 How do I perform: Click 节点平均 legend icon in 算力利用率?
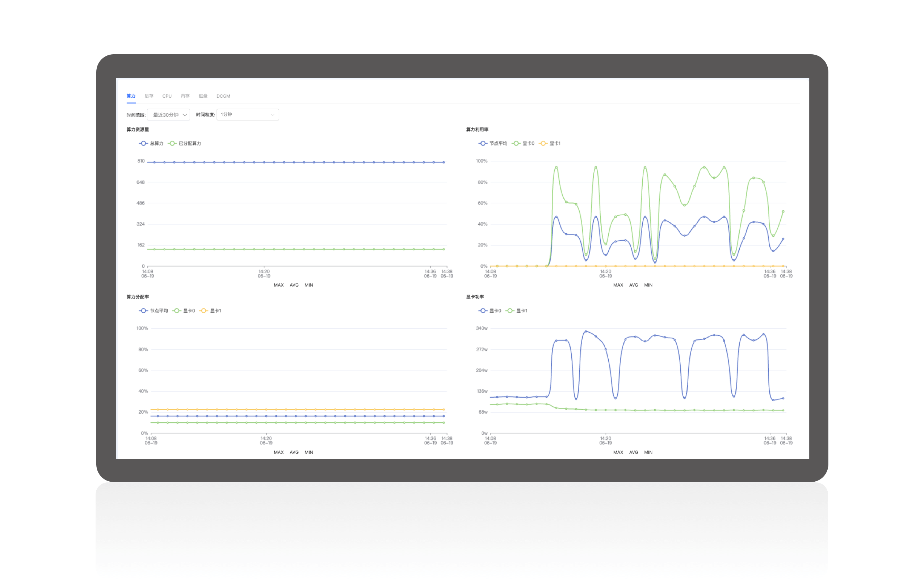[x=483, y=143]
